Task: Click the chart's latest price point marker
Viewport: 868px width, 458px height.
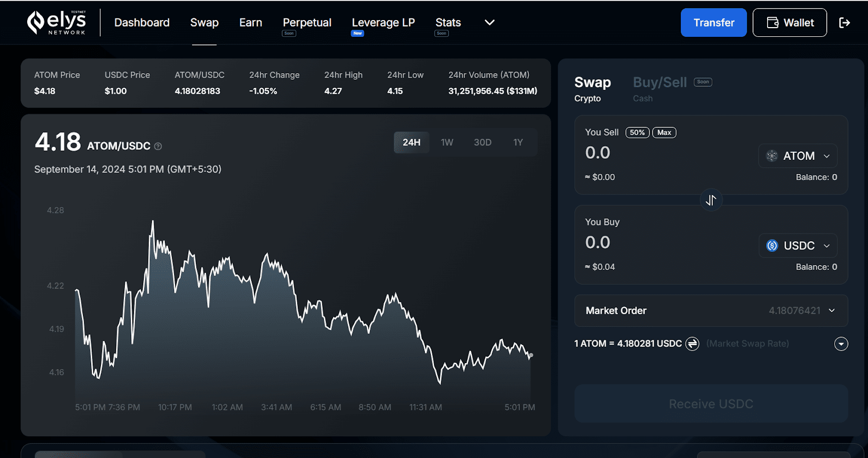Action: [531, 356]
